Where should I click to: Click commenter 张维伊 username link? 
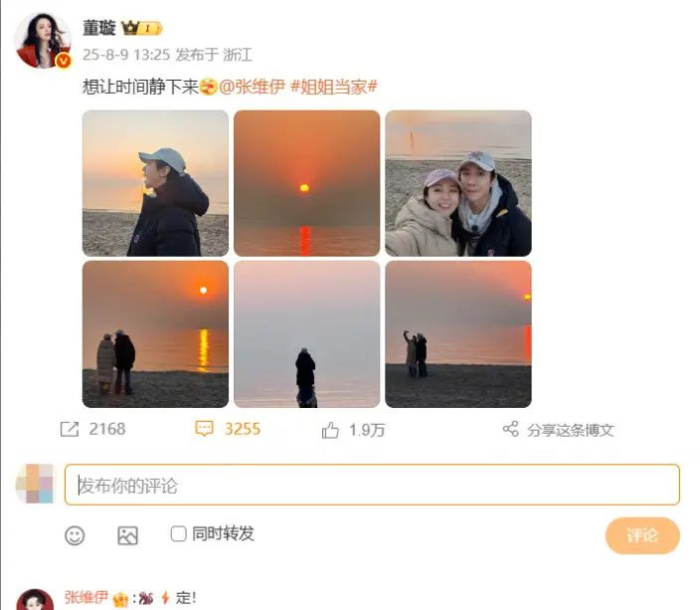click(x=87, y=597)
